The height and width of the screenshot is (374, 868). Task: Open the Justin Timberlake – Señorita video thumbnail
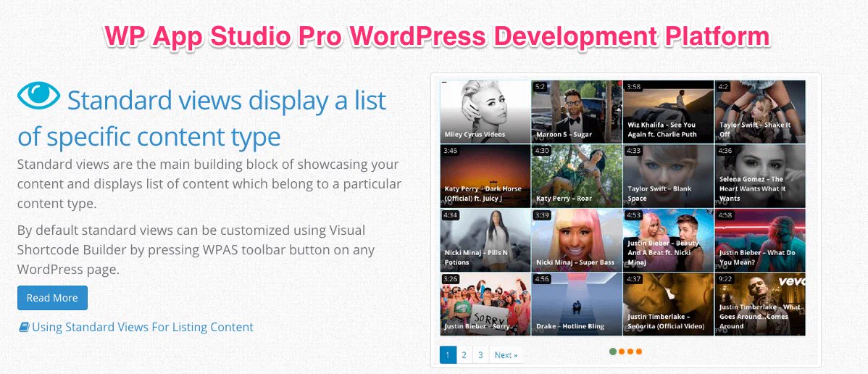point(668,304)
